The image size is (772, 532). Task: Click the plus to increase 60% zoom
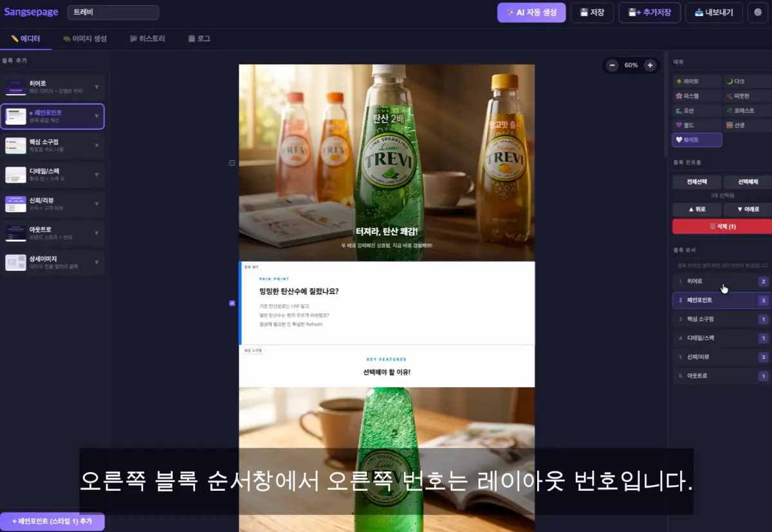650,65
